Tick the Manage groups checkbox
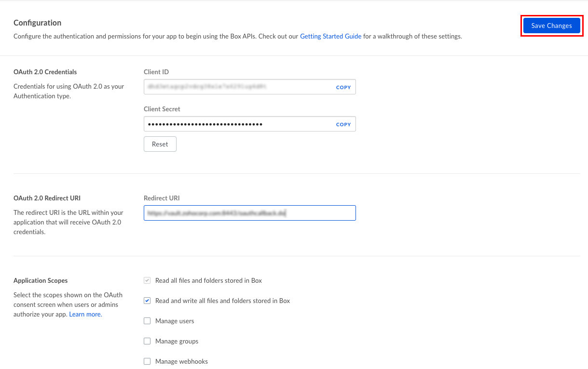The width and height of the screenshot is (588, 369). point(147,341)
